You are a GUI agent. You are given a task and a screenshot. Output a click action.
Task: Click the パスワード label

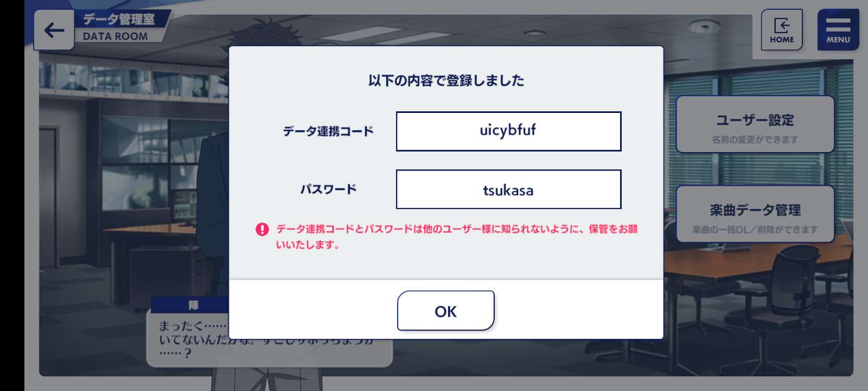tap(328, 189)
